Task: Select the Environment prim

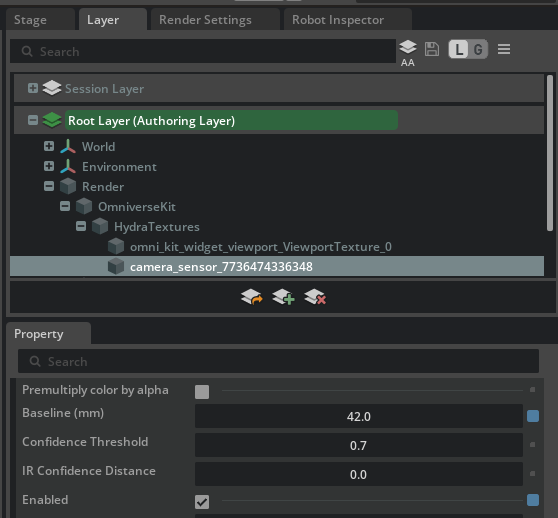Action: coord(119,166)
